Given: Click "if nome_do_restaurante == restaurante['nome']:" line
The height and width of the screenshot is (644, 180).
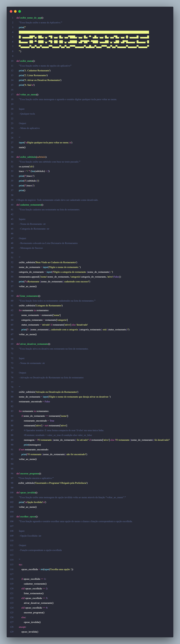Looking at the screenshot, I should [x=45, y=416].
